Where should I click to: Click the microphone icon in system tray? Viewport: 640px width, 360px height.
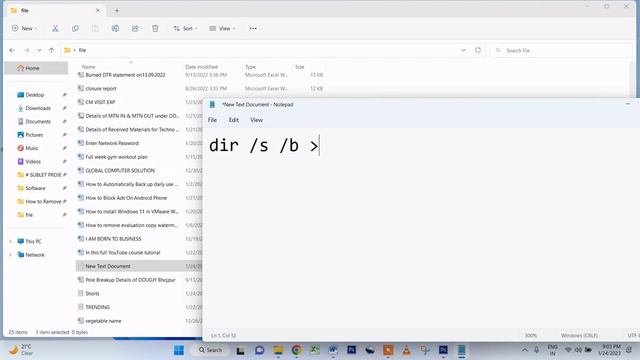point(537,350)
